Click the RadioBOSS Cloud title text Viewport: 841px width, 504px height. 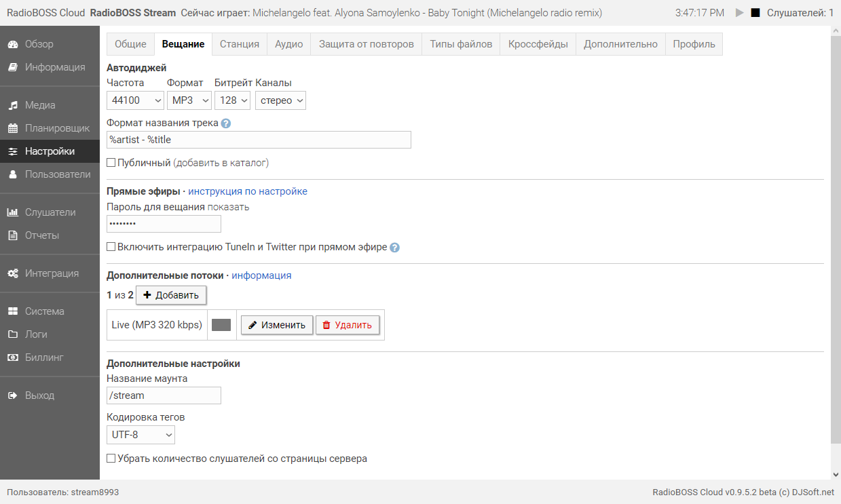pos(45,13)
